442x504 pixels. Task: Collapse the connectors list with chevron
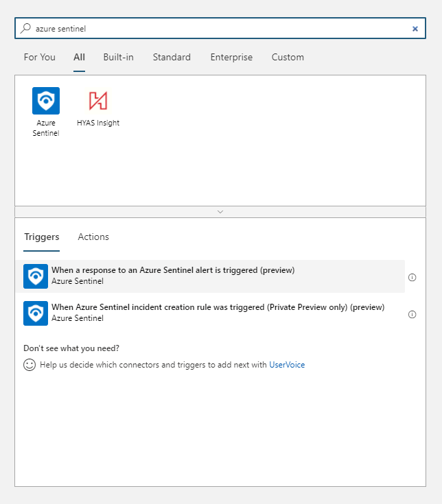(220, 212)
